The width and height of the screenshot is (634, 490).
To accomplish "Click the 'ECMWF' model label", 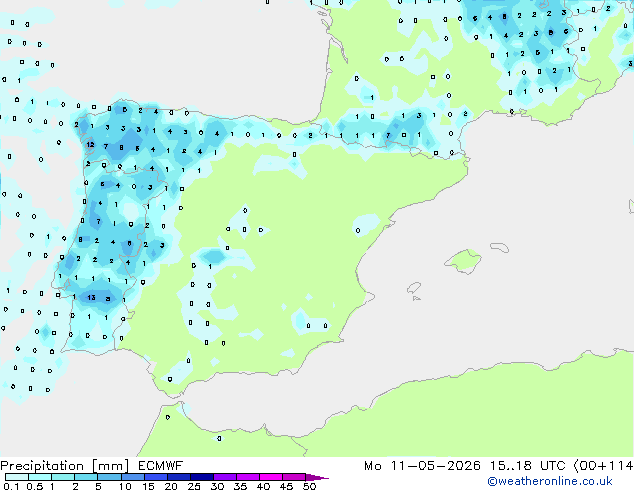I will (x=161, y=466).
